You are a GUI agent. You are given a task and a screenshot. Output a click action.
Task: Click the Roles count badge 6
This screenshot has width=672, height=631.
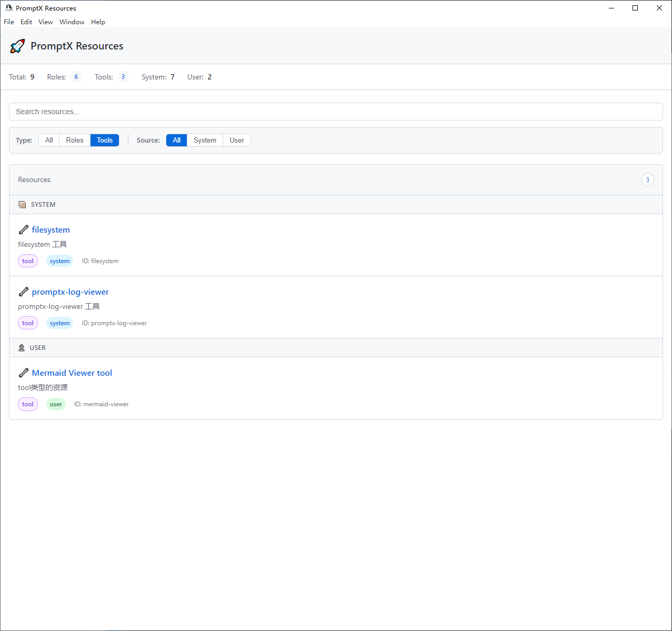(x=76, y=77)
